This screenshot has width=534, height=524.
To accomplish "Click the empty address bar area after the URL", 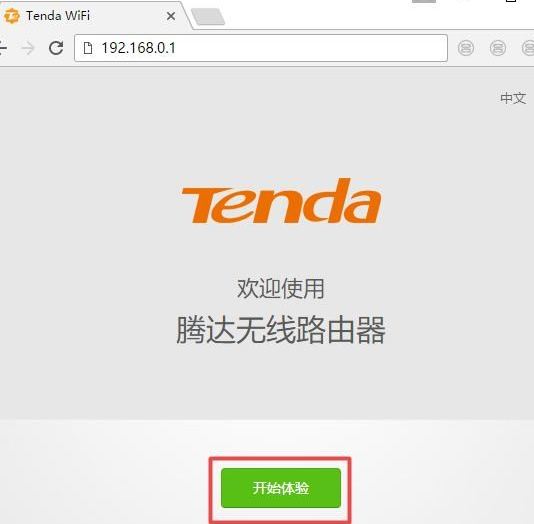I will [310, 48].
